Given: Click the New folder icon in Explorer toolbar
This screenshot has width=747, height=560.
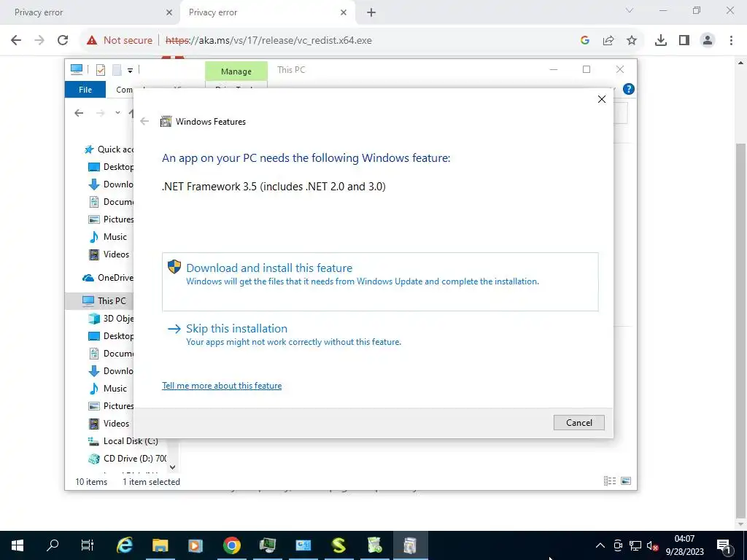Looking at the screenshot, I should (117, 70).
